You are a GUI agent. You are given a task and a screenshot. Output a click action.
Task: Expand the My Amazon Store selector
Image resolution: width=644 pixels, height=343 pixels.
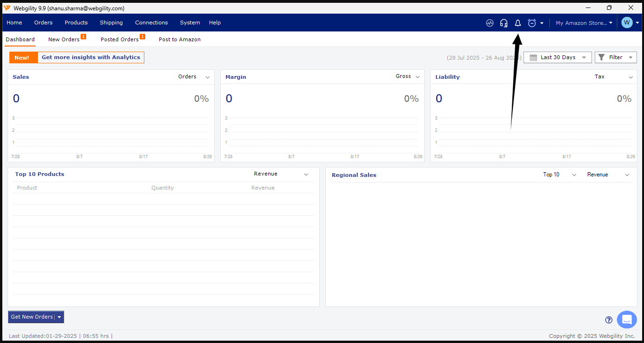pyautogui.click(x=584, y=23)
